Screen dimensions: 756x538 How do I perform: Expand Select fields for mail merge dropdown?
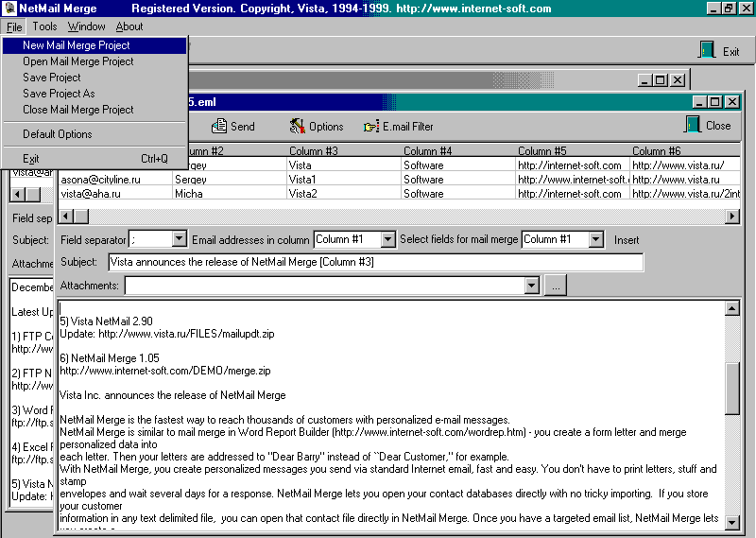(596, 239)
